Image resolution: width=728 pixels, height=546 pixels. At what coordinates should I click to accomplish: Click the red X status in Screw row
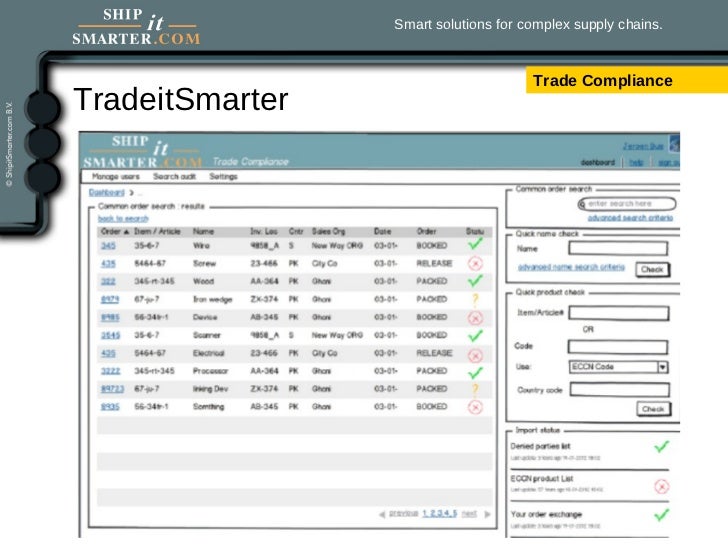tap(474, 264)
